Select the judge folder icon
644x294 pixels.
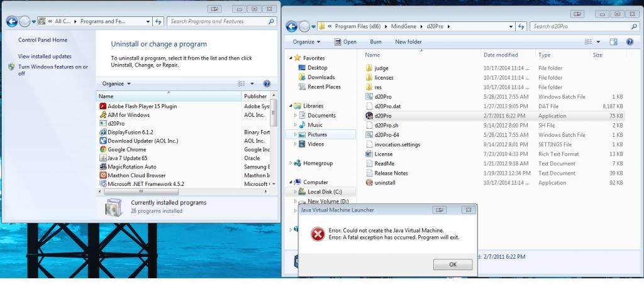(369, 68)
